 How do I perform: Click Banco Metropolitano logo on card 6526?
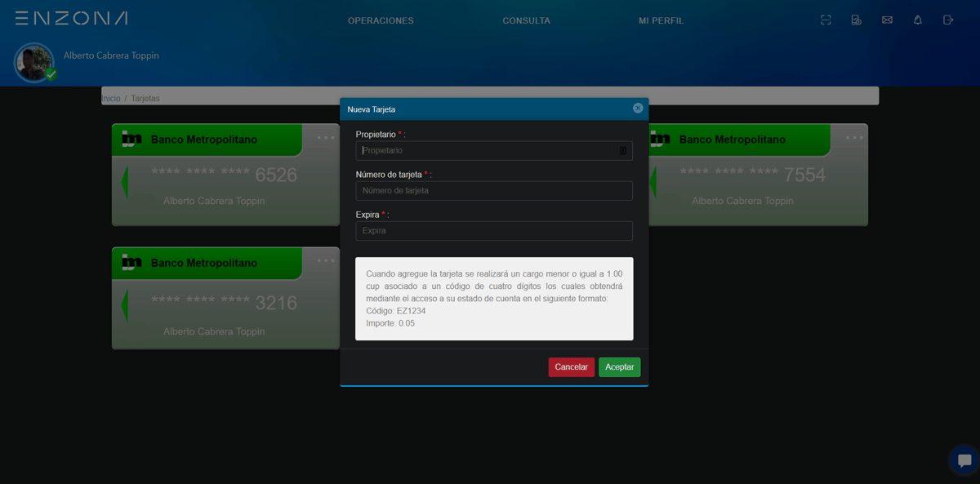point(131,140)
